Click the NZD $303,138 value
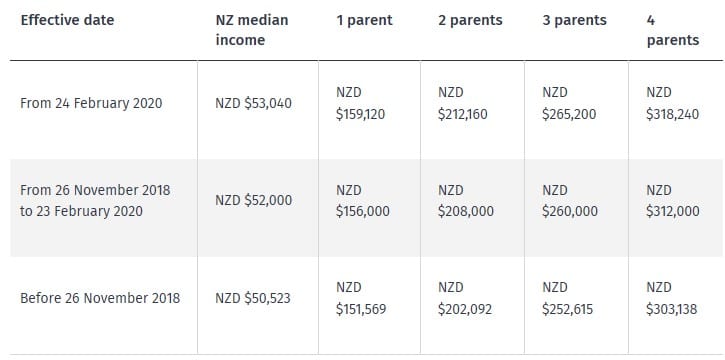Screen dimensions: 725x360 [x=672, y=299]
